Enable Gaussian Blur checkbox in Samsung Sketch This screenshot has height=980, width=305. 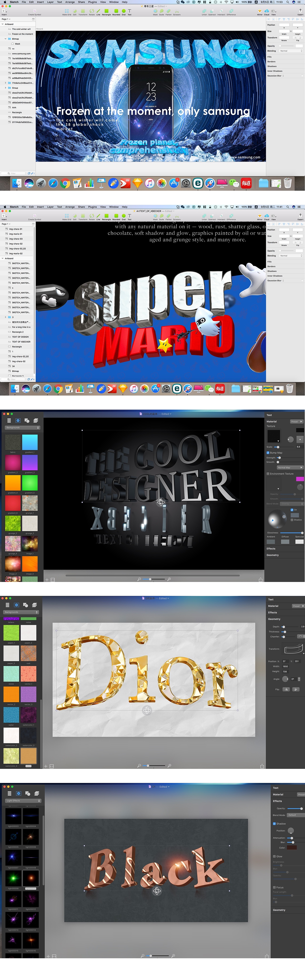pos(302,76)
